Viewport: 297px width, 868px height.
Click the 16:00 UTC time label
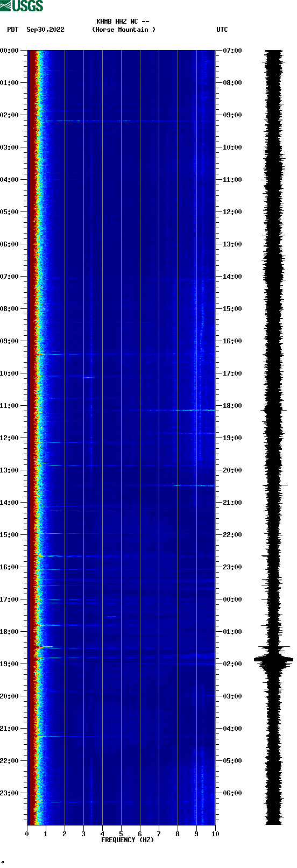[x=232, y=341]
